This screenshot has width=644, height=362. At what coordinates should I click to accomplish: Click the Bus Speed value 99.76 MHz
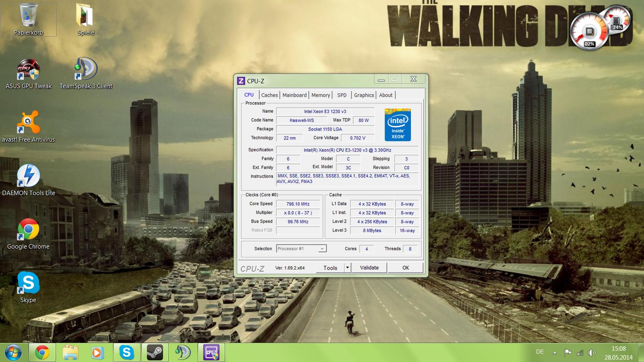click(298, 221)
